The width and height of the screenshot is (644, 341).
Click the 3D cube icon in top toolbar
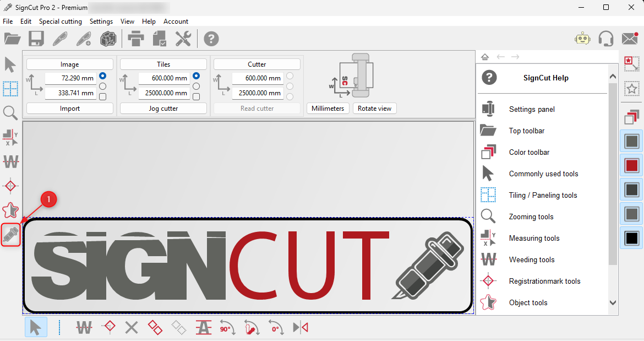108,39
